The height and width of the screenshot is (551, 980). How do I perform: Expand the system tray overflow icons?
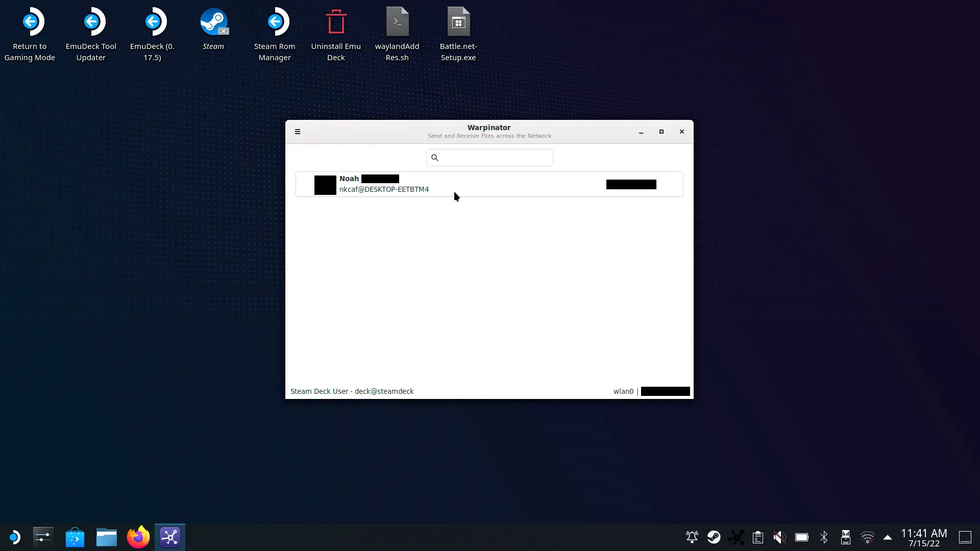click(888, 537)
